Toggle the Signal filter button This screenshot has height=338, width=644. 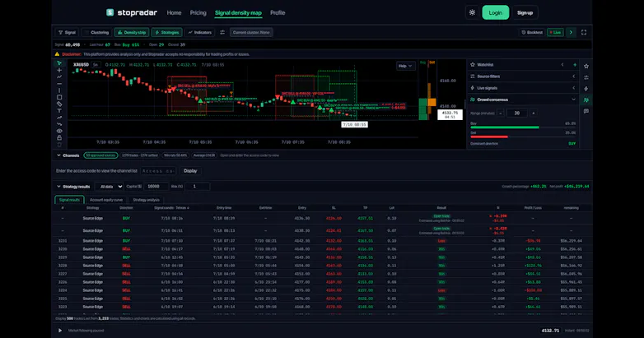pyautogui.click(x=67, y=32)
